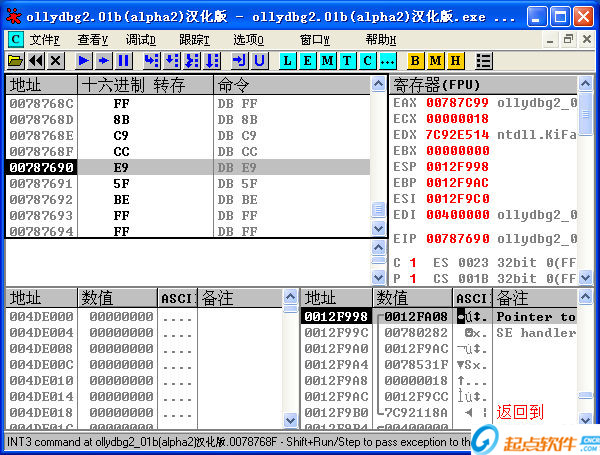Select the stack address 0012F998
The height and width of the screenshot is (455, 600).
pyautogui.click(x=336, y=316)
